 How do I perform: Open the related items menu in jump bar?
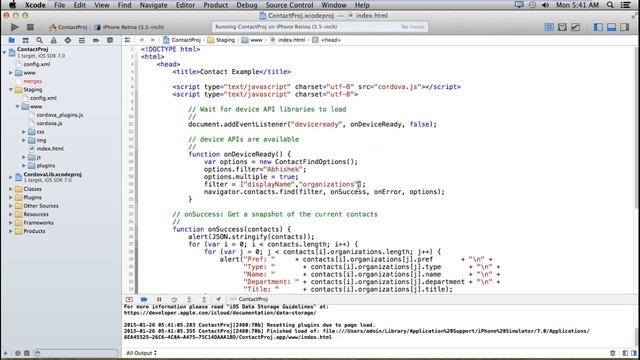coord(127,40)
